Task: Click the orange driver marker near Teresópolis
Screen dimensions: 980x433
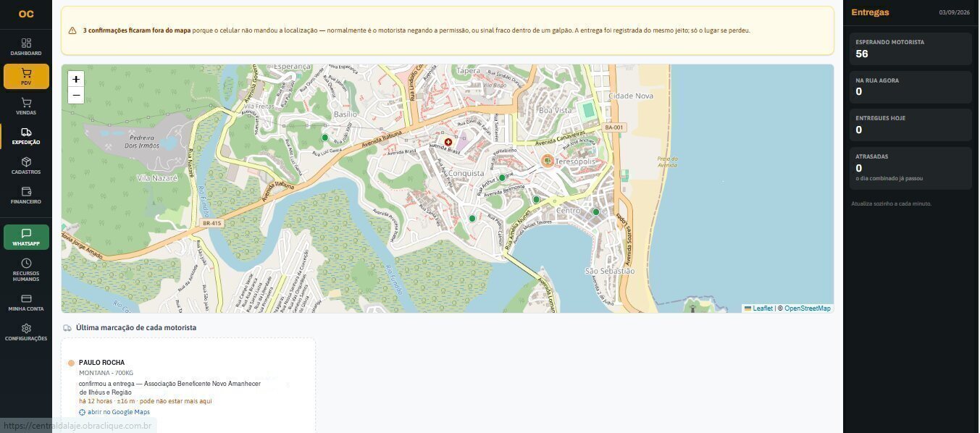Action: [547, 160]
